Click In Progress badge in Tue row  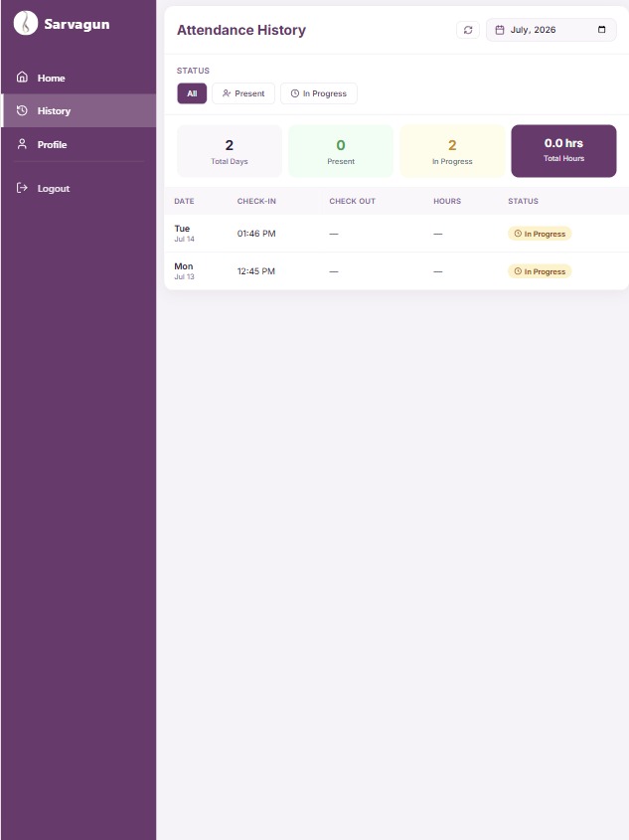point(540,234)
